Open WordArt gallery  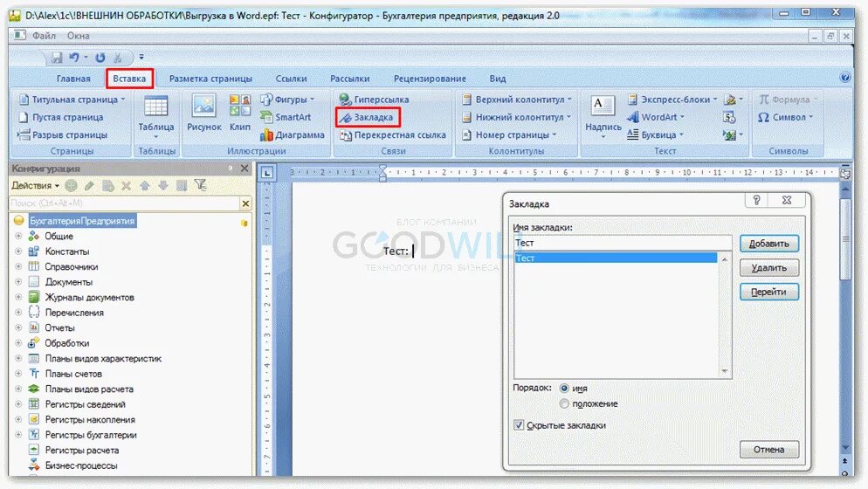[x=656, y=117]
